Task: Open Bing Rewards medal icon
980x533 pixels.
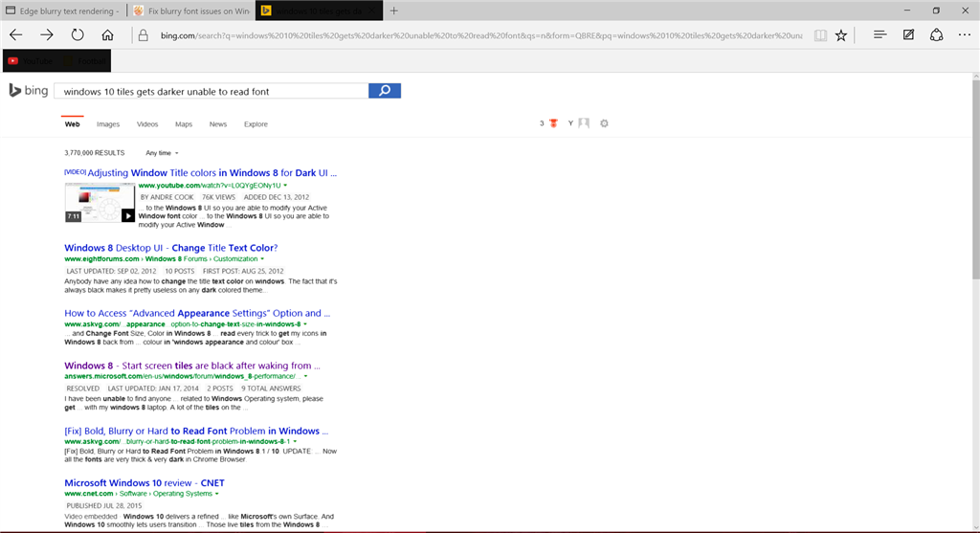Action: 553,123
